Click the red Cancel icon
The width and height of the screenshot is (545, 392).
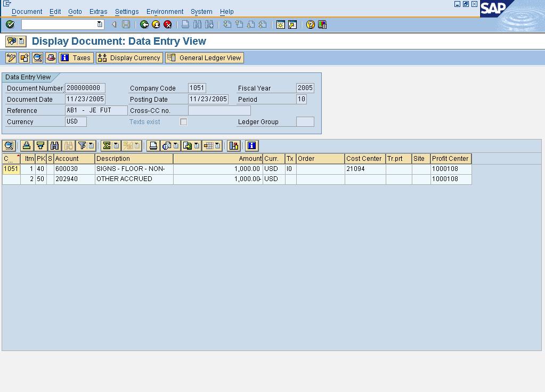[x=167, y=24]
